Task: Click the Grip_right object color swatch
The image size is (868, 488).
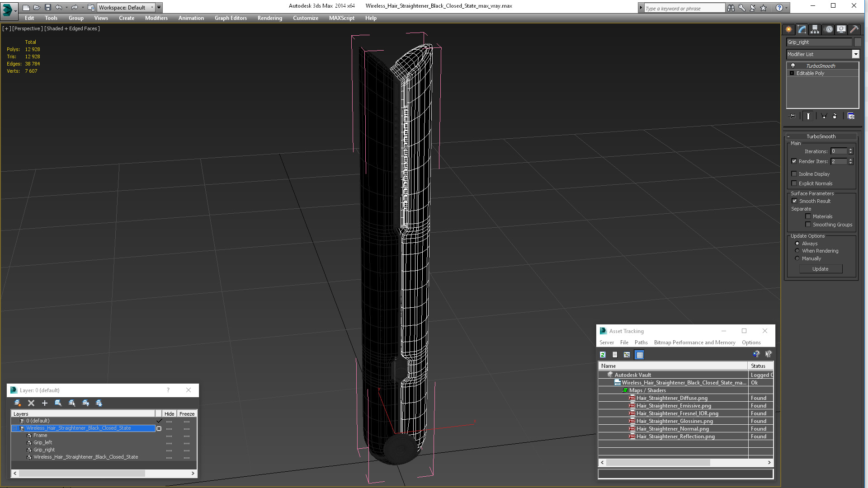Action: click(858, 42)
